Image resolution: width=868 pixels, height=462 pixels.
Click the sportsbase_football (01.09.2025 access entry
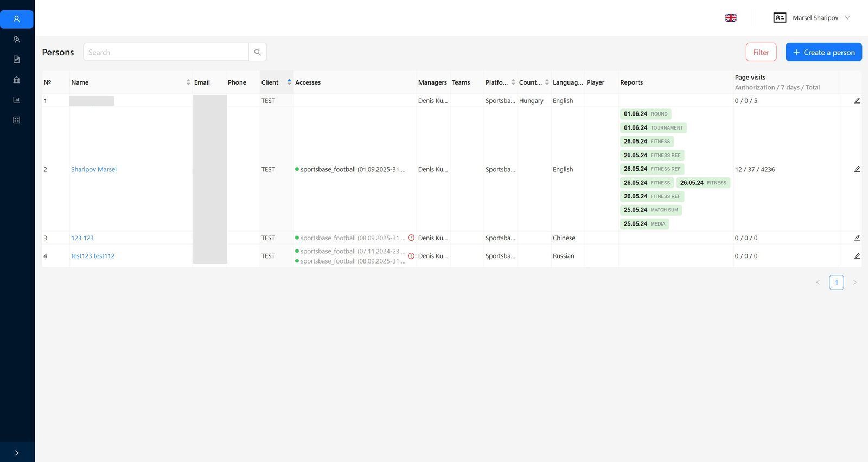[x=350, y=169]
